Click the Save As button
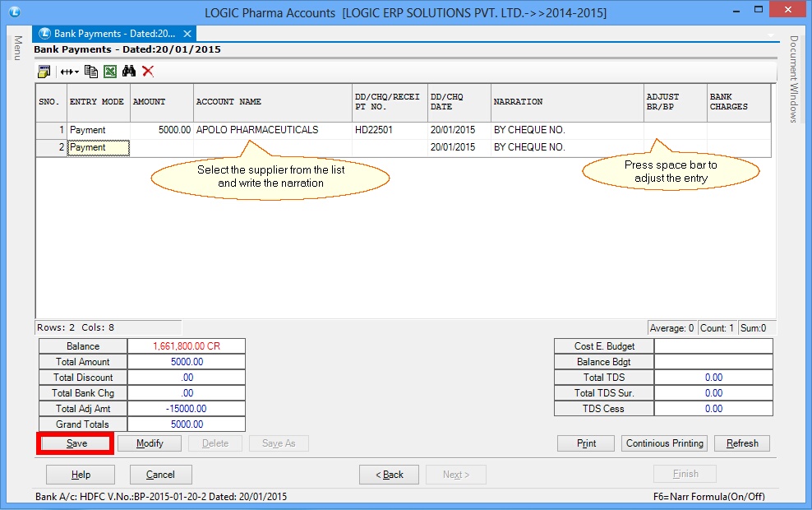This screenshot has height=510, width=812. point(279,443)
